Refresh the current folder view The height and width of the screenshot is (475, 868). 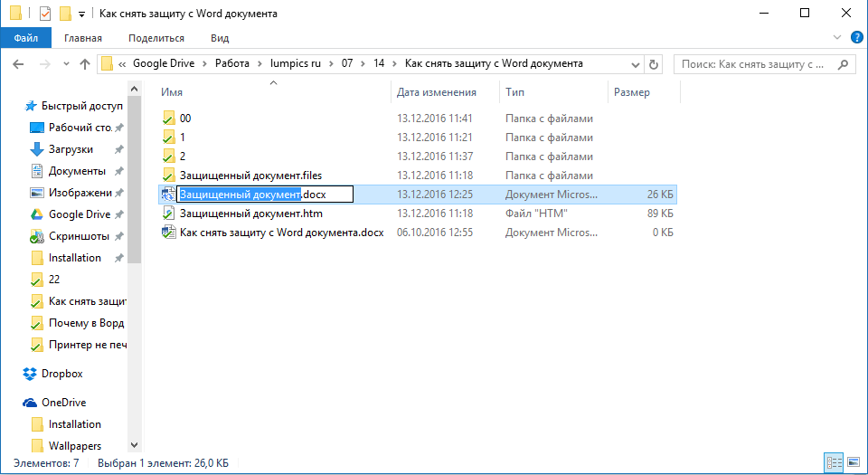click(656, 64)
